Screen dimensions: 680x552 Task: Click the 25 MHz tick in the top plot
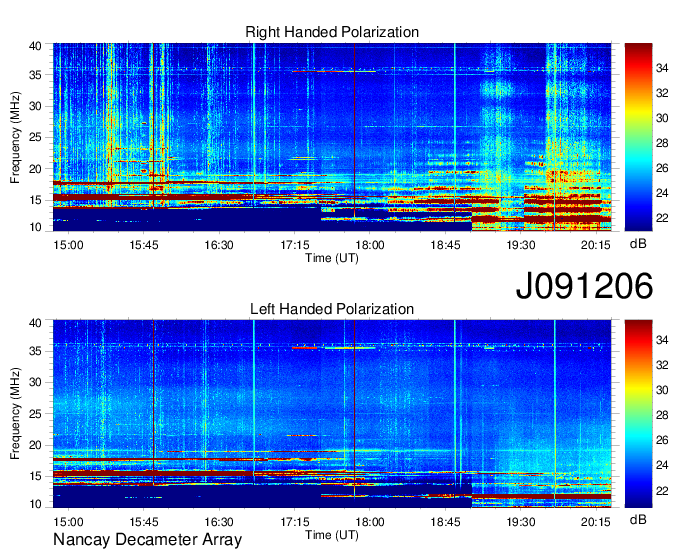tap(35, 137)
